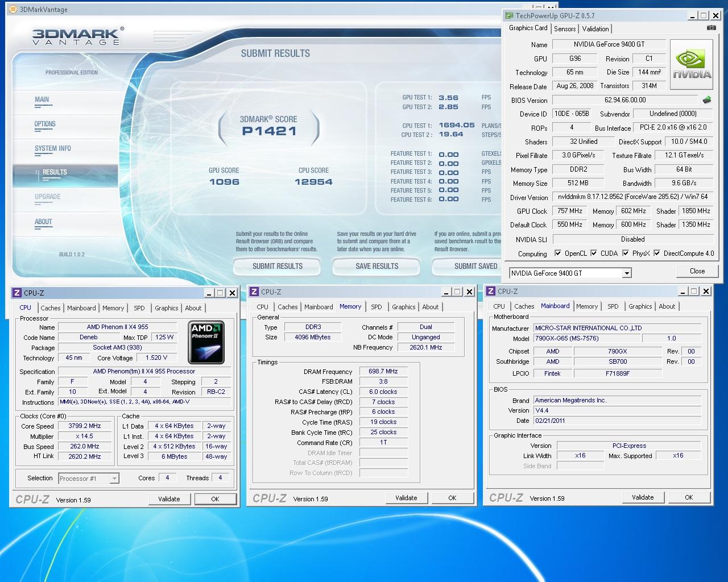Screen dimensions: 728x582
Task: Click the Southbridge SB700 value
Action: click(x=618, y=361)
